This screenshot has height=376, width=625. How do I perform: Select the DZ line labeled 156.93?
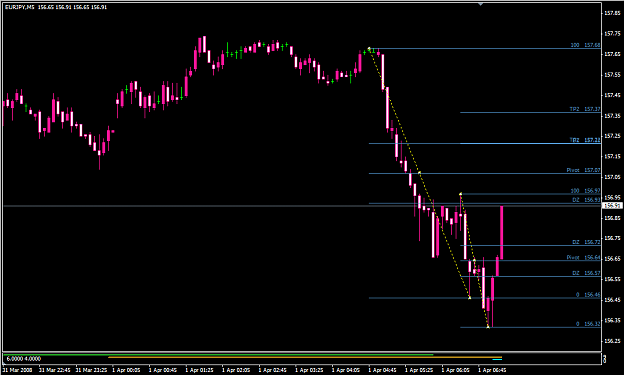484,203
